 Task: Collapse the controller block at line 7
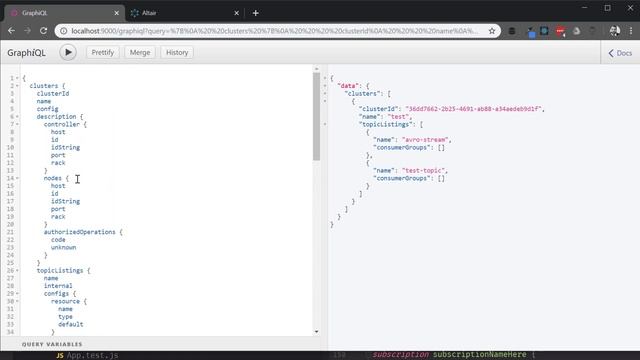17,124
